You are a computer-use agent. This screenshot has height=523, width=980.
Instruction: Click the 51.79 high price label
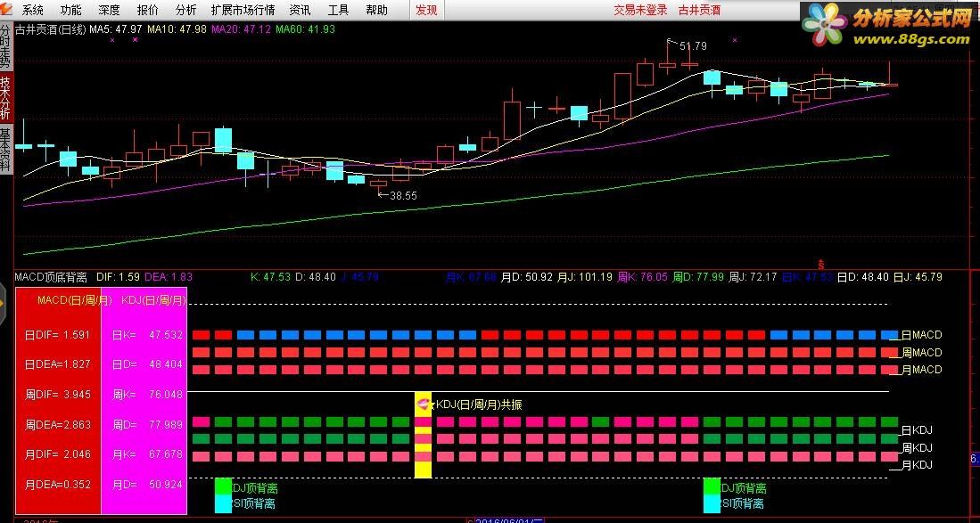point(693,46)
